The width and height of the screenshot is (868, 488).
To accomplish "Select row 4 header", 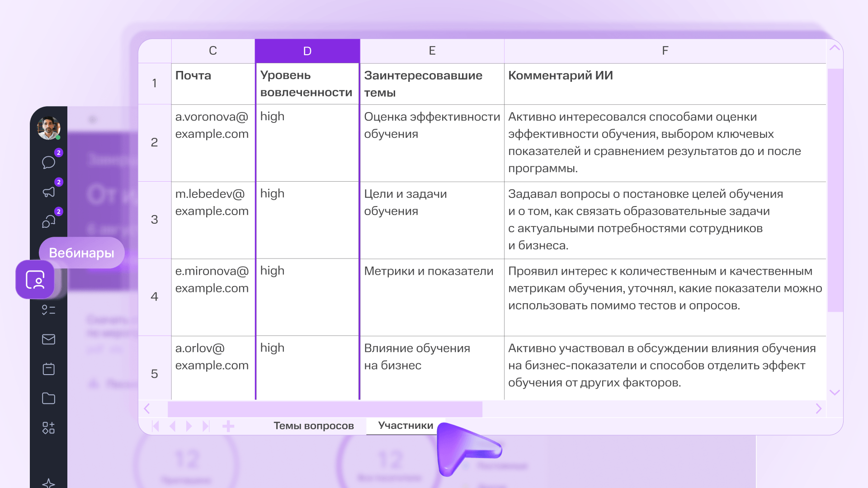I will point(155,297).
